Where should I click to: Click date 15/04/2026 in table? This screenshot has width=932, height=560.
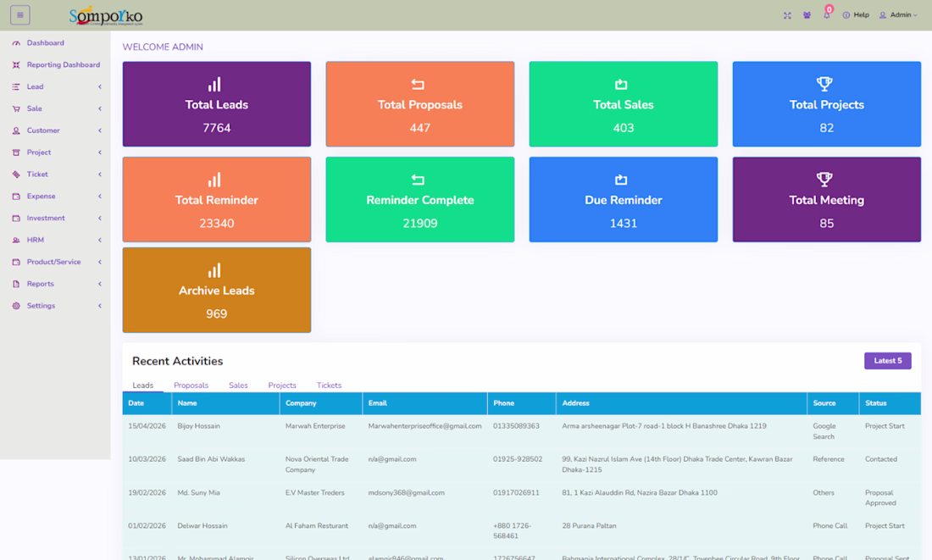pyautogui.click(x=147, y=426)
